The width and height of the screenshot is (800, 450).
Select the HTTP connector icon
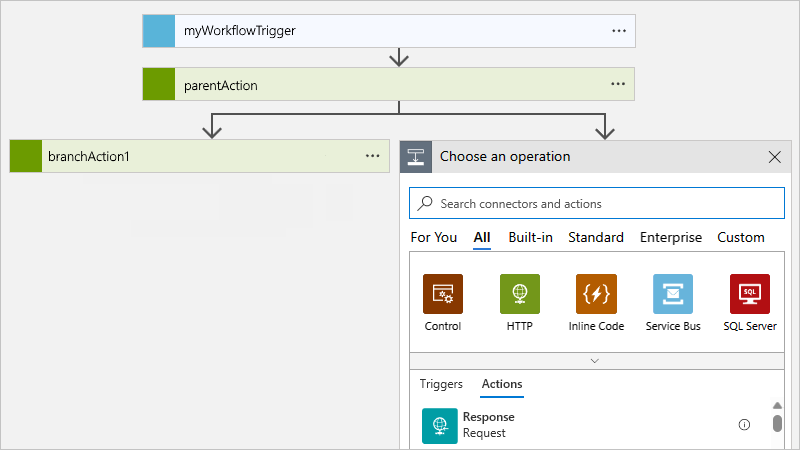(520, 294)
